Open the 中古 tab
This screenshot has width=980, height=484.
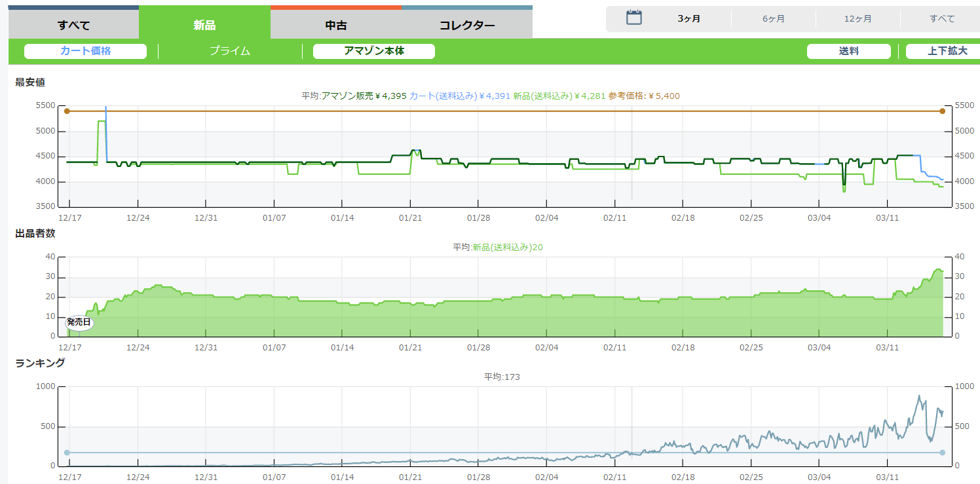[x=336, y=26]
